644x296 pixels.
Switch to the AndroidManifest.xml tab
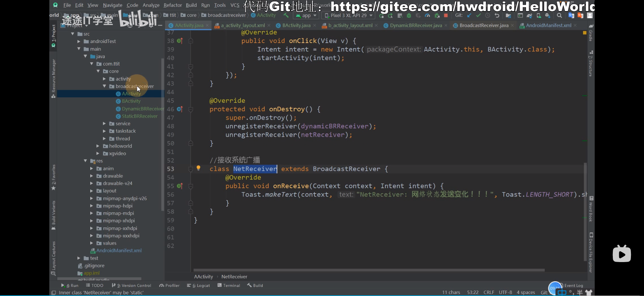coord(548,26)
